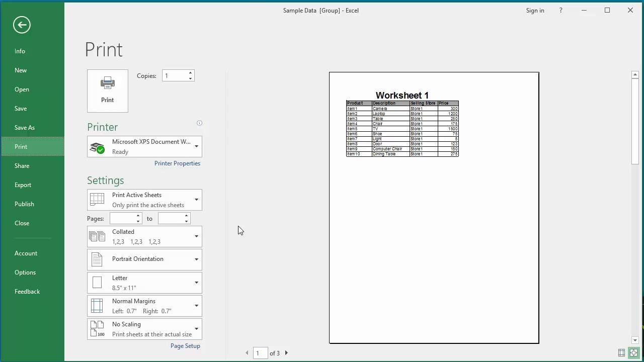Increase the number of copies
Viewport: 644px width, 362px height.
point(190,73)
